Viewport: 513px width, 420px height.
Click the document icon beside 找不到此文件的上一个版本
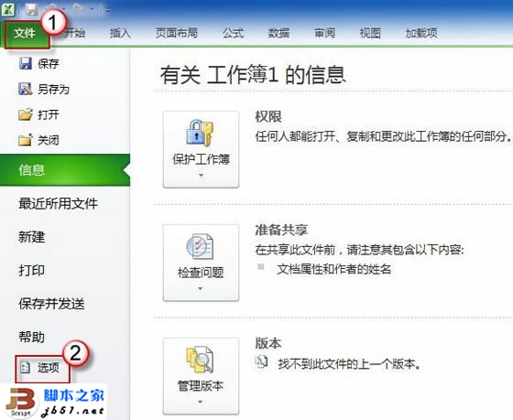pyautogui.click(x=261, y=362)
